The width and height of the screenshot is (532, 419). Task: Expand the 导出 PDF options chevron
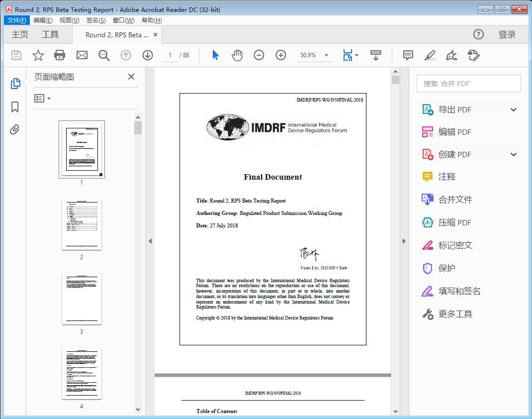coord(513,109)
